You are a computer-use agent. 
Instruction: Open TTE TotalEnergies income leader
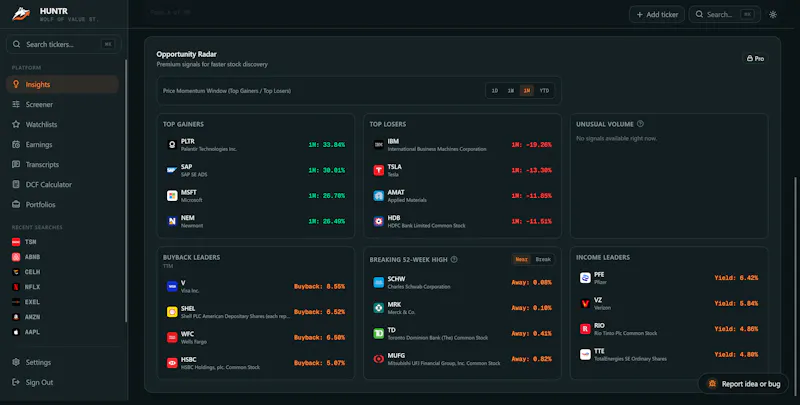pos(669,355)
